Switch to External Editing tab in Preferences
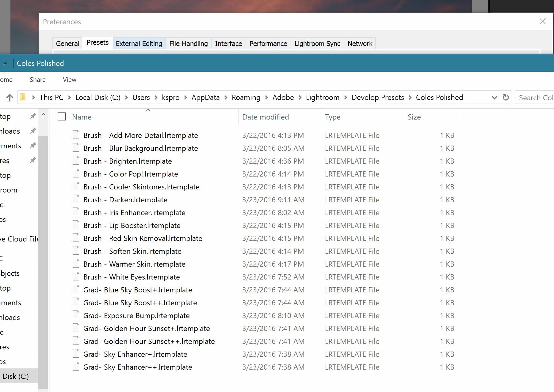Viewport: 554px width, 392px height. click(139, 44)
